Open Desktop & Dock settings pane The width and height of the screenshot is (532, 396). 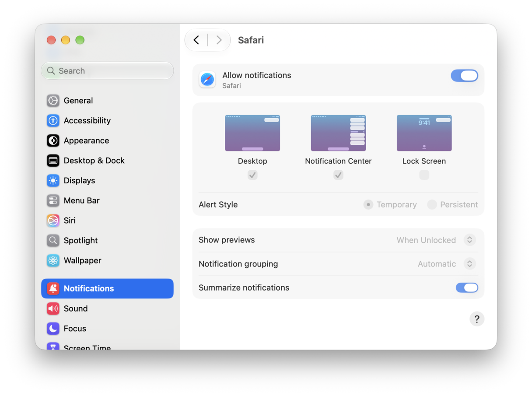[x=107, y=161]
